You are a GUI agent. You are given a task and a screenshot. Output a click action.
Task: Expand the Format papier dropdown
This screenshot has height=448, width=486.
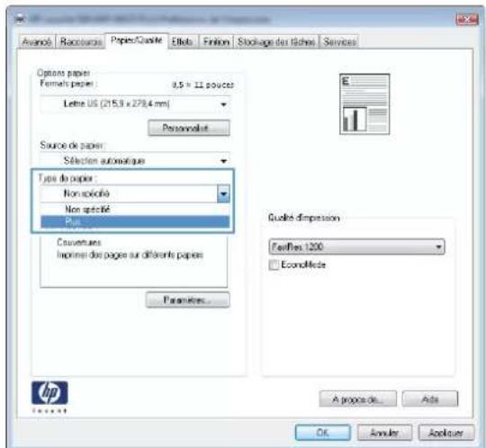(135, 104)
